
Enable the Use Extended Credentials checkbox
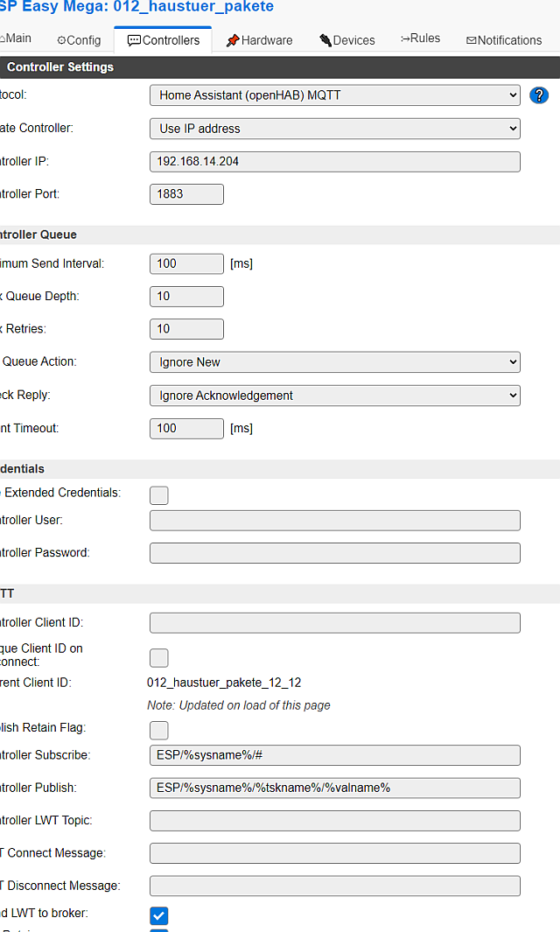tap(158, 495)
